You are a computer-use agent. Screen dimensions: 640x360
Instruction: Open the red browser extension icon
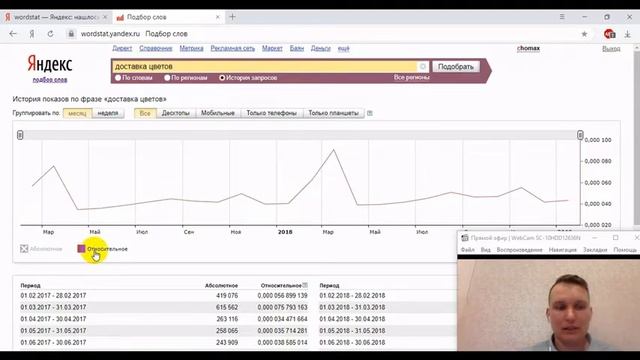pos(609,34)
